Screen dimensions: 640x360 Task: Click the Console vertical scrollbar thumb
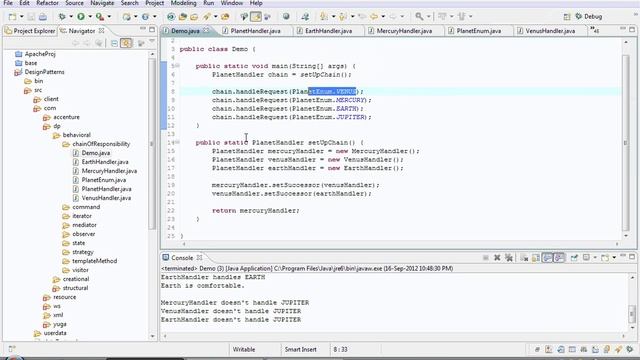(x=632, y=313)
